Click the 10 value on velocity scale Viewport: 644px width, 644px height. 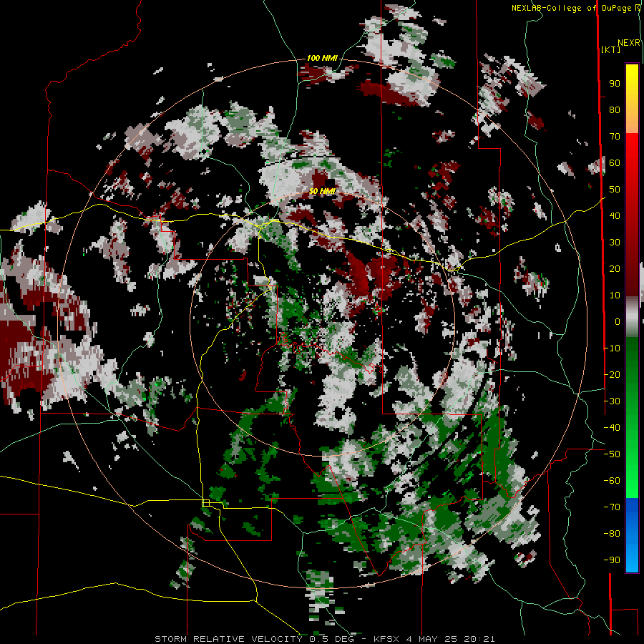(x=615, y=296)
